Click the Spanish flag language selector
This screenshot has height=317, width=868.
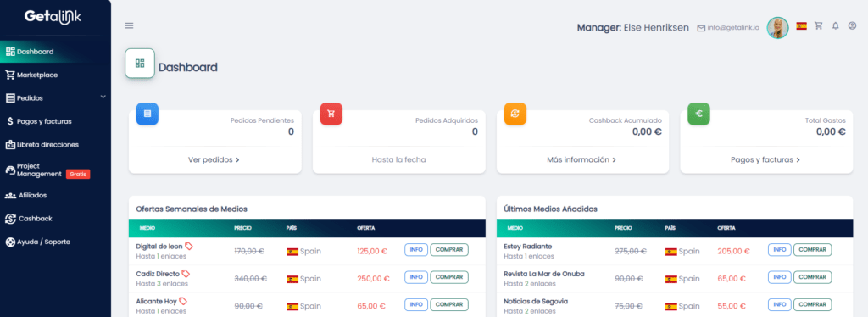coord(801,26)
